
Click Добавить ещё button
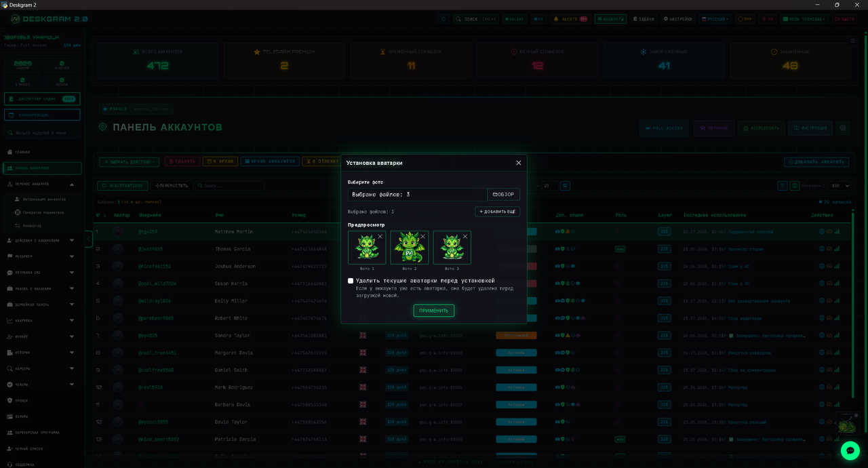497,212
